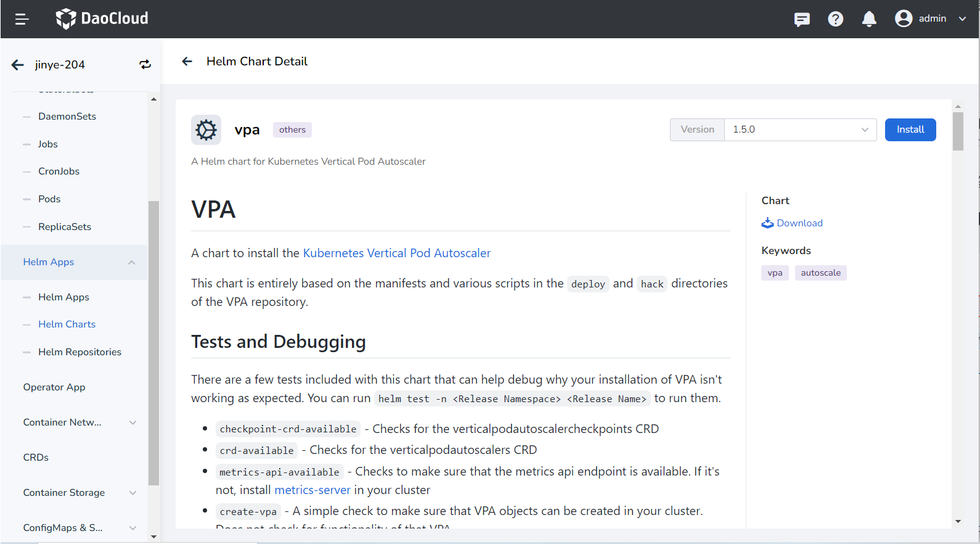Click the blue Install button
Image resolution: width=980 pixels, height=544 pixels.
(x=910, y=130)
